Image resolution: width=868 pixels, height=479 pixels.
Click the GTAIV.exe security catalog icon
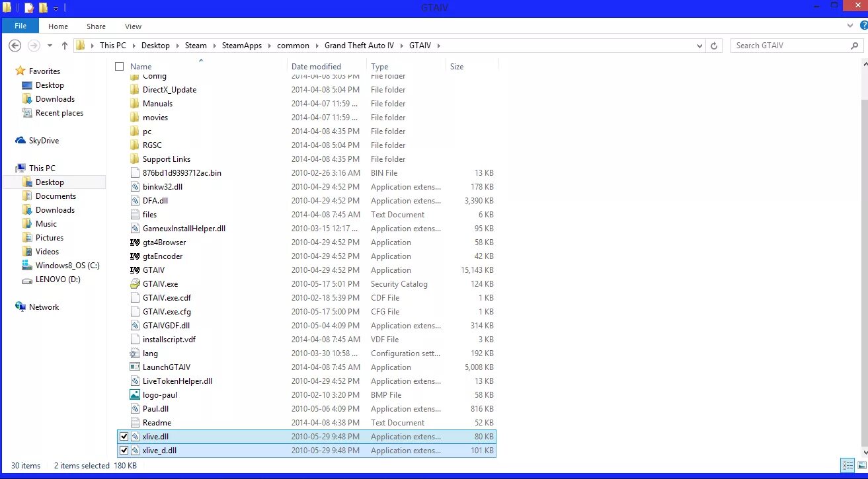click(x=136, y=284)
